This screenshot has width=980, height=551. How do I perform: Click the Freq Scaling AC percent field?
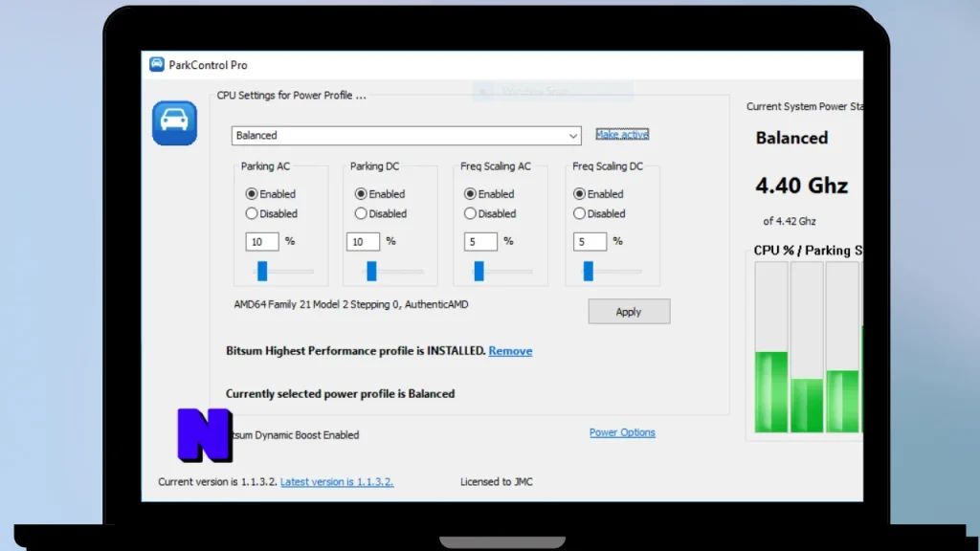pyautogui.click(x=480, y=242)
